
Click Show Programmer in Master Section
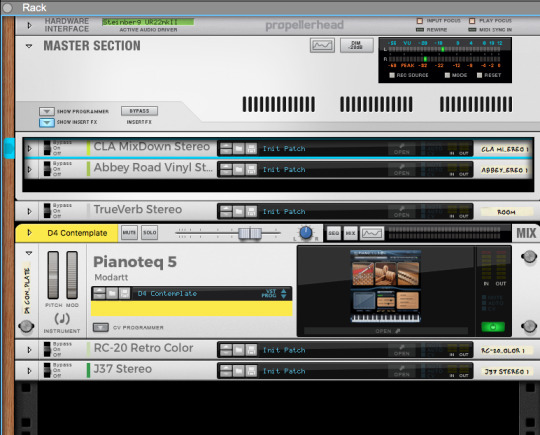point(46,111)
